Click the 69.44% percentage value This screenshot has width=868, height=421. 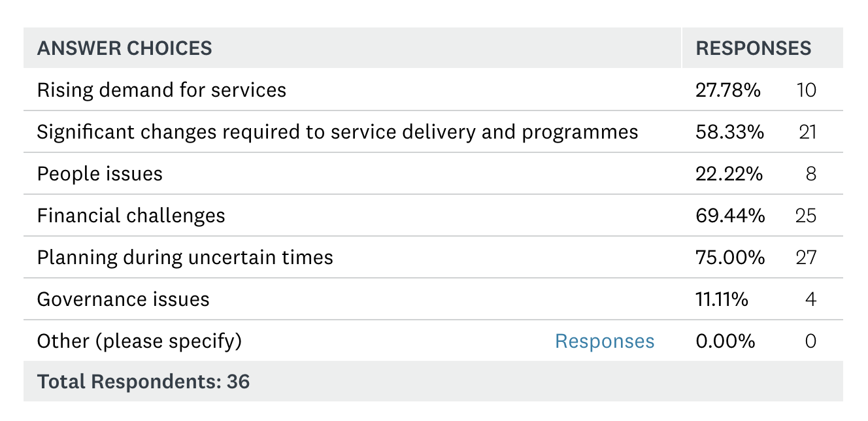pyautogui.click(x=731, y=215)
